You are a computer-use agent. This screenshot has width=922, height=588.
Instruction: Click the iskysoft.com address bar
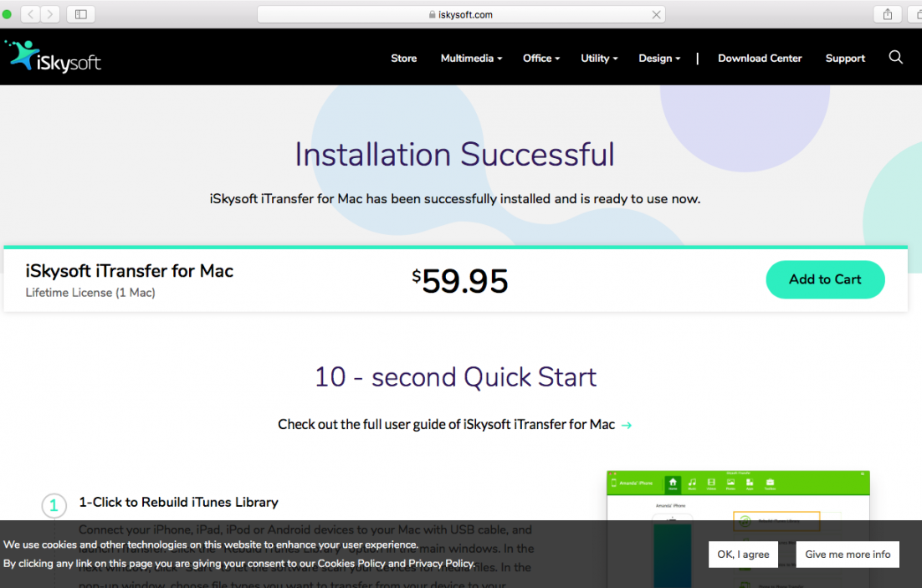461,15
